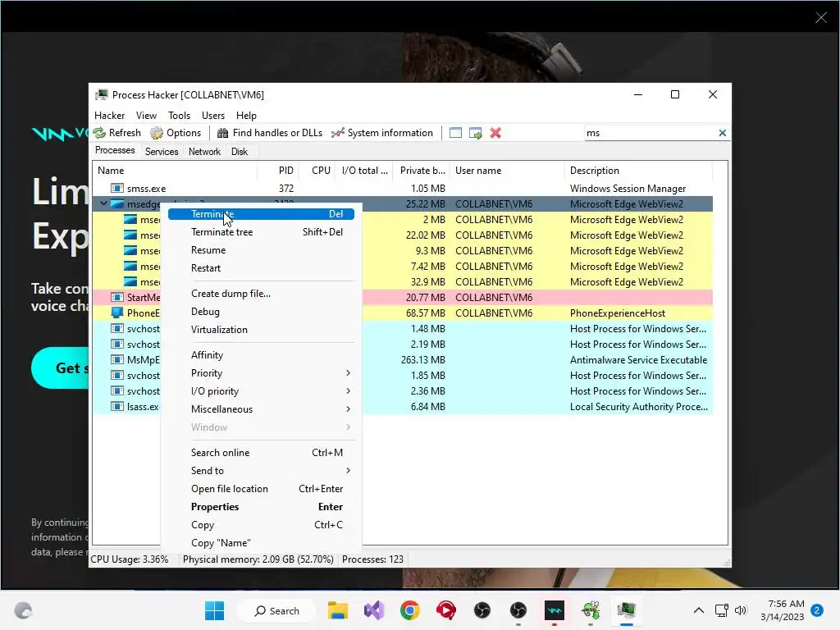The image size is (840, 630).
Task: Click the clock showing 7:56 AM
Action: coord(787,604)
